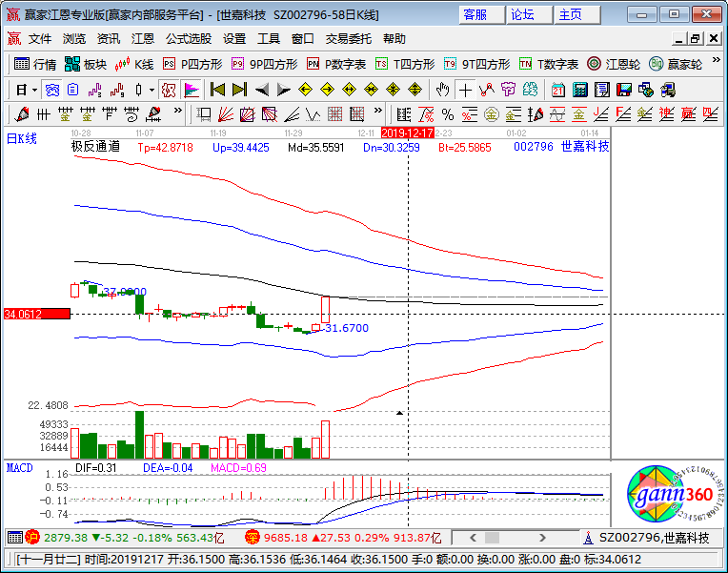Open candlestick chart type dropdown arrow

click(x=152, y=90)
